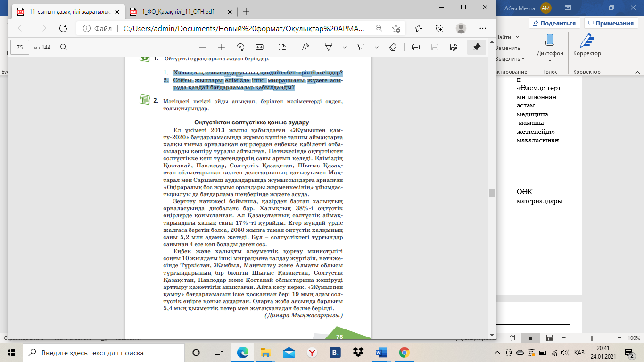The height and width of the screenshot is (362, 644).
Task: Open Примечания comments in Word
Action: click(611, 23)
